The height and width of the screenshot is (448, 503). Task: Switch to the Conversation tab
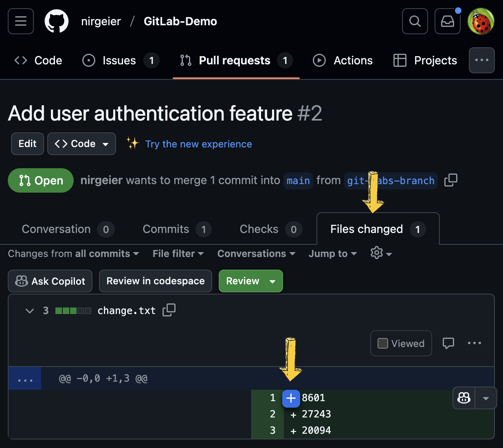coord(68,229)
